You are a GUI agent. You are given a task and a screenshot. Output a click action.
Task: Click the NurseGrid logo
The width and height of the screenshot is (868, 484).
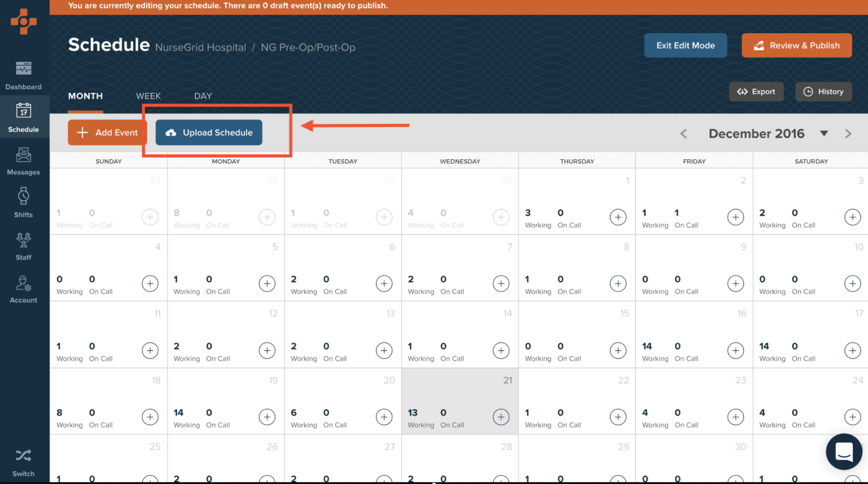[x=23, y=21]
